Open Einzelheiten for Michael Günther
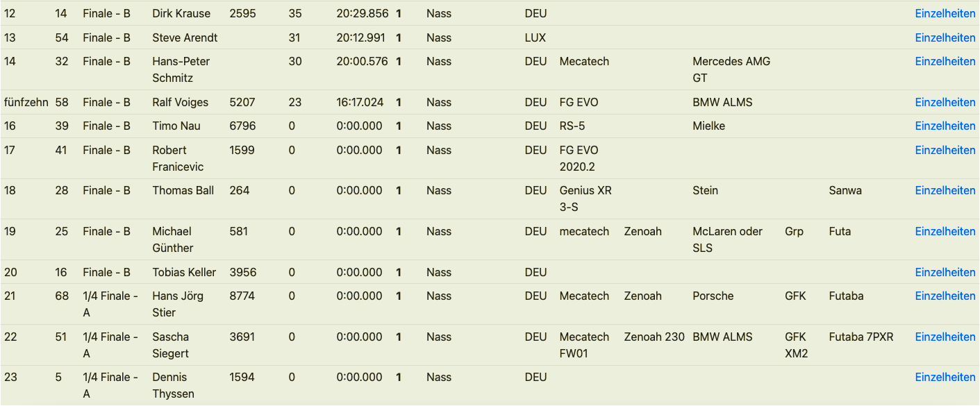This screenshot has height=406, width=980. [x=945, y=231]
